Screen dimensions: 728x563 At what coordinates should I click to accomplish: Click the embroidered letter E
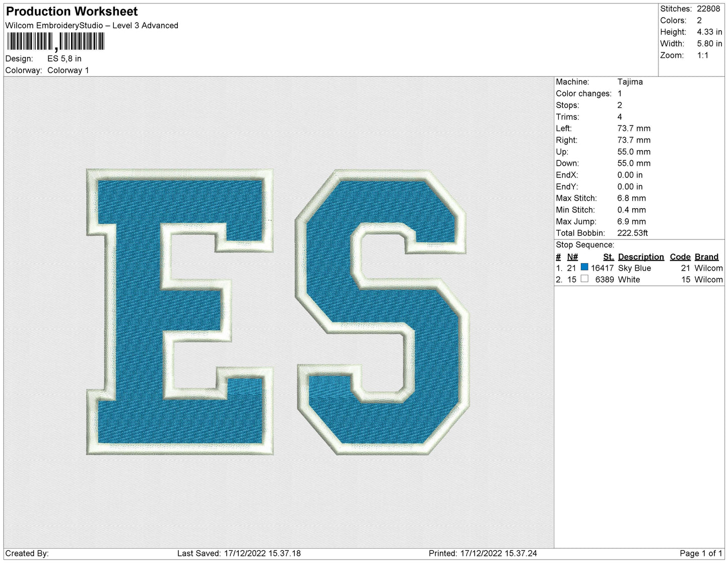coord(180,312)
